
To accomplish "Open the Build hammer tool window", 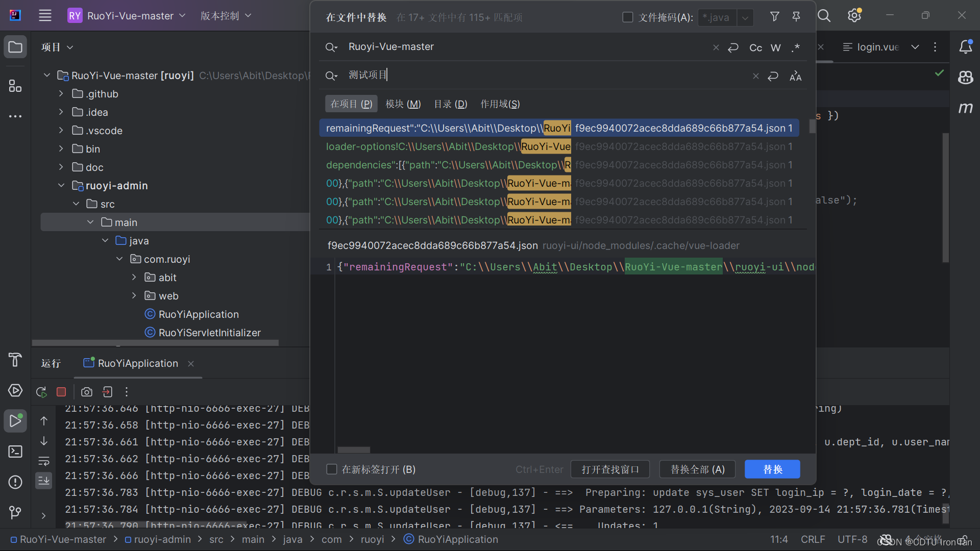I will click(x=15, y=360).
